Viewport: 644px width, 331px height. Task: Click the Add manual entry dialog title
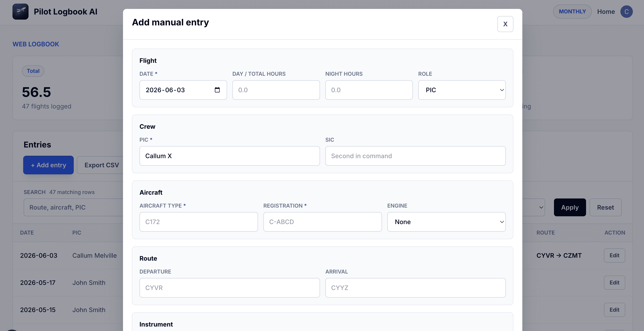point(170,22)
